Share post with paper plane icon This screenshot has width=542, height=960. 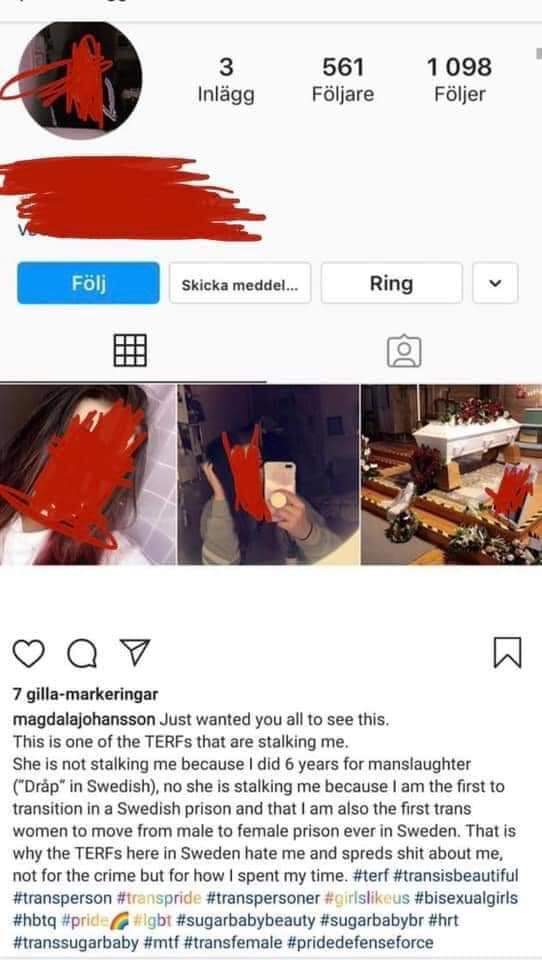click(134, 653)
